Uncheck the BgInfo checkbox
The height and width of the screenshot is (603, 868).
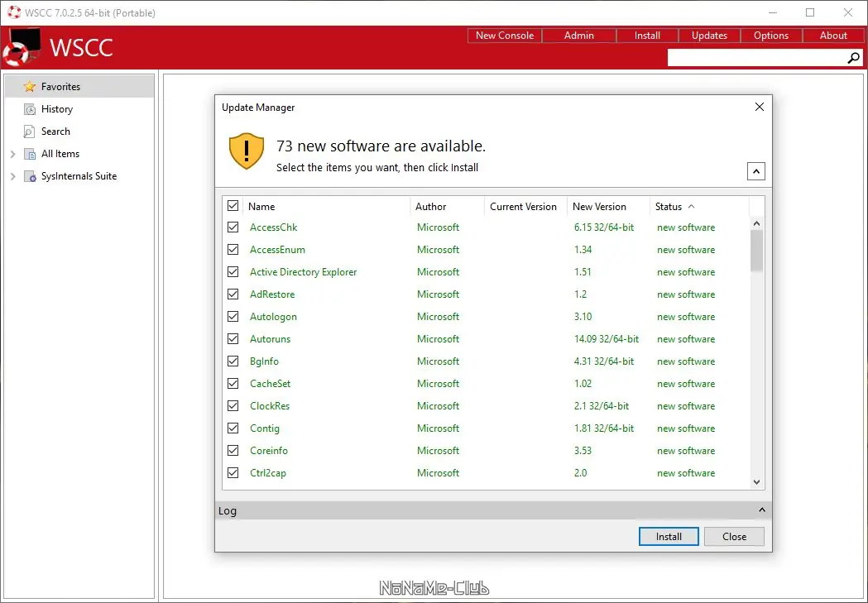[233, 361]
